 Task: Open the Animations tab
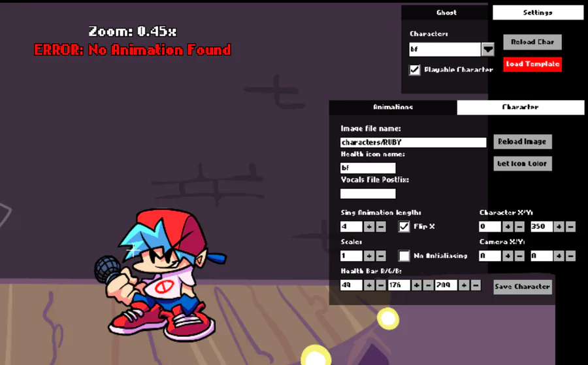(x=393, y=107)
